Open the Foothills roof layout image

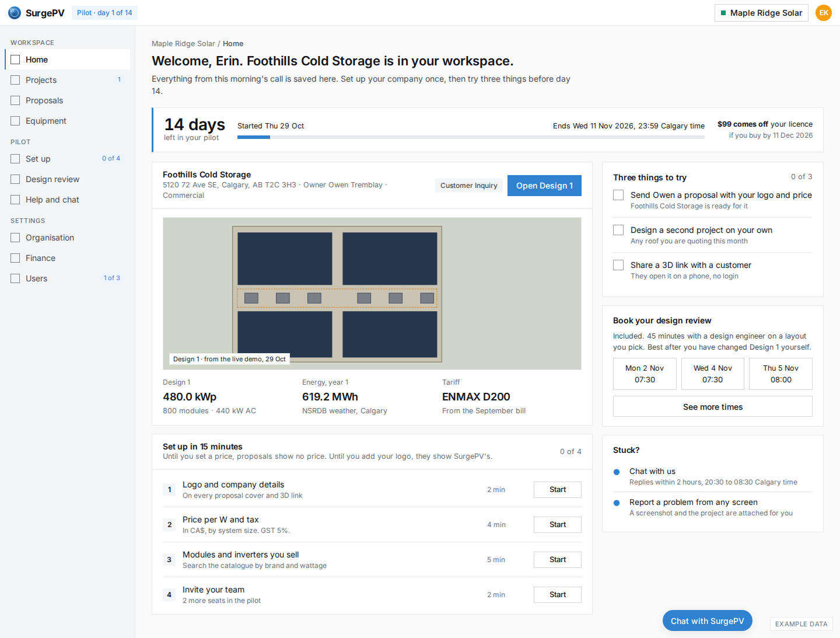372,294
